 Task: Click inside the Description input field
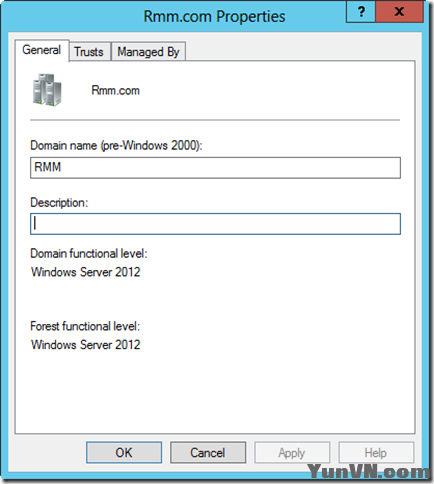[215, 224]
